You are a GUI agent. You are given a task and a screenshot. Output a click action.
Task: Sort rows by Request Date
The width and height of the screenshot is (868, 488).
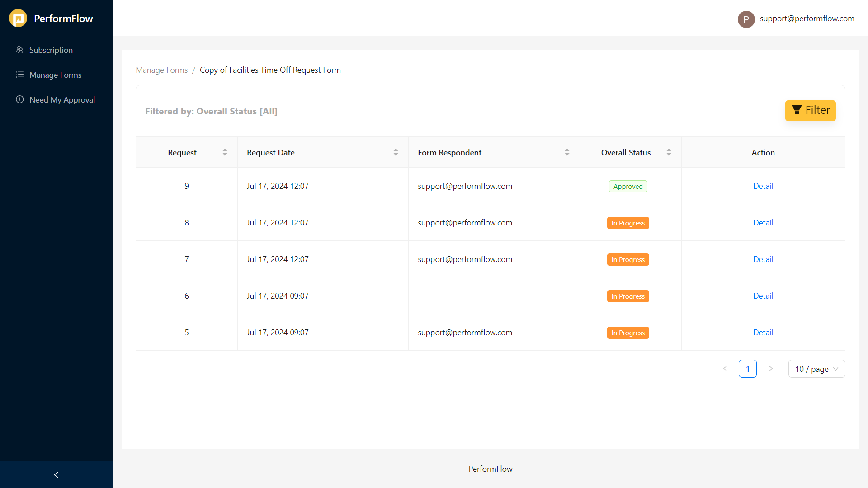(396, 152)
